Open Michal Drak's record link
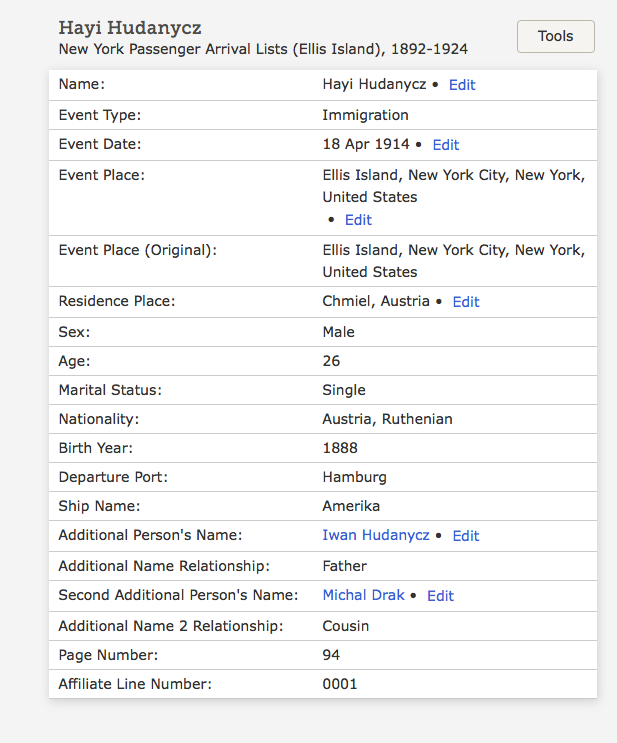This screenshot has width=617, height=743. 363,595
